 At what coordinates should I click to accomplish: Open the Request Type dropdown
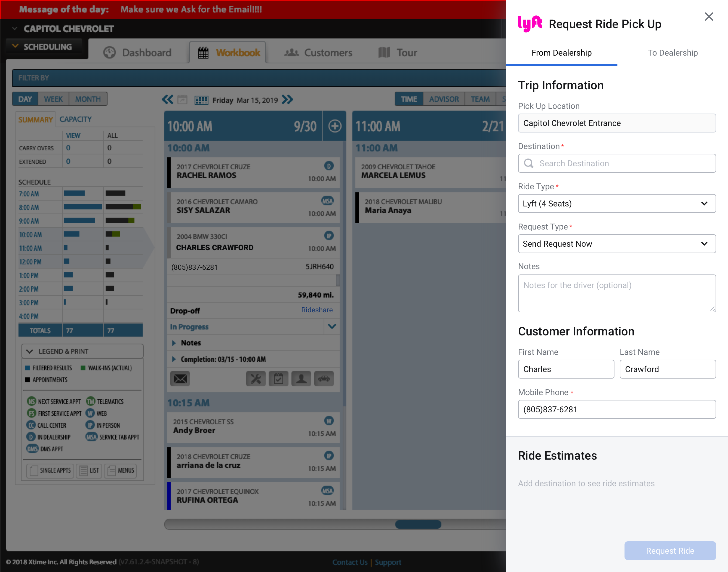click(x=617, y=244)
